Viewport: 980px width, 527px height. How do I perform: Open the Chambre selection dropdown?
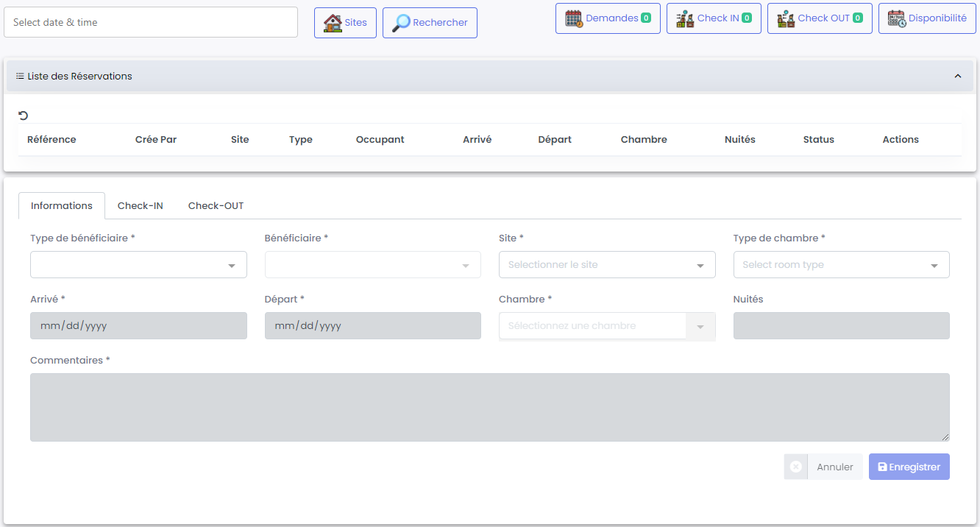coord(606,326)
